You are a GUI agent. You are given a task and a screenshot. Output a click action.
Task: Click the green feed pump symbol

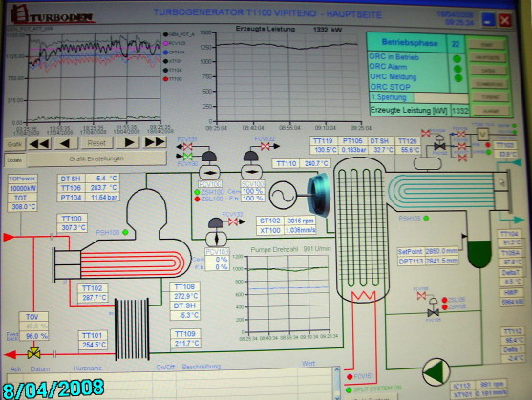click(436, 372)
